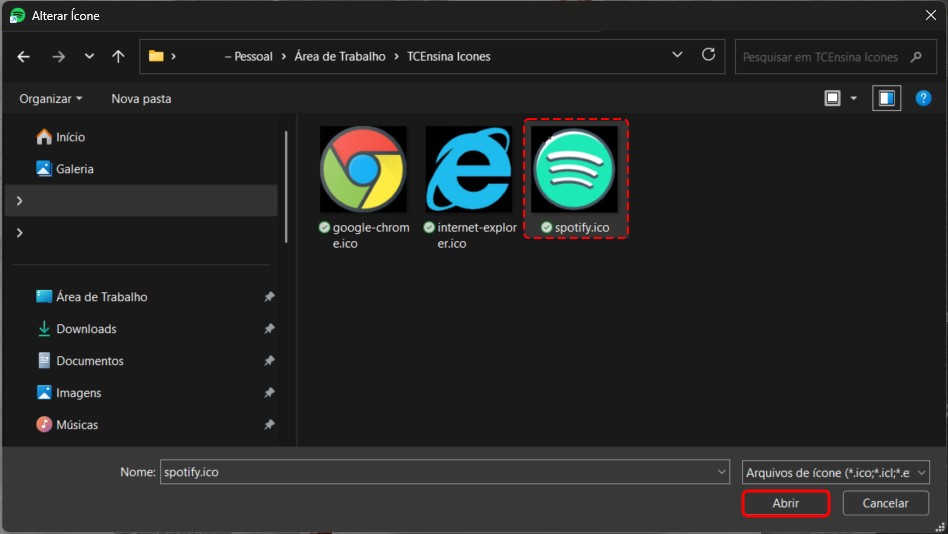
Task: Open the file type filter dropdown
Action: [x=836, y=472]
